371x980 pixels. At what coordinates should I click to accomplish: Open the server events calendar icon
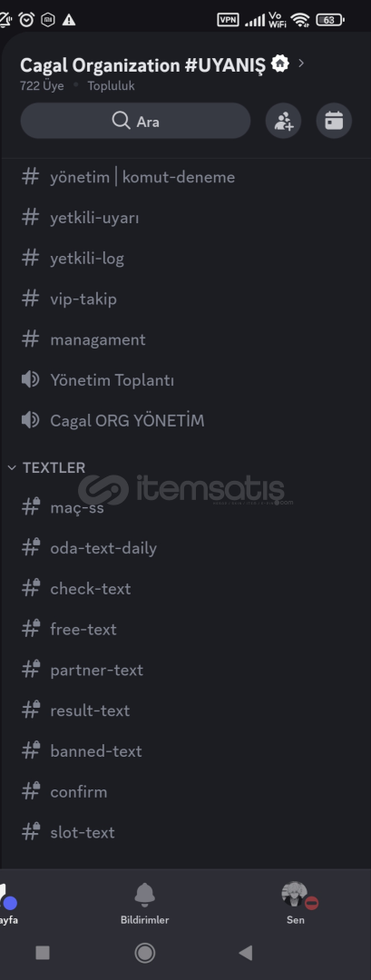334,121
